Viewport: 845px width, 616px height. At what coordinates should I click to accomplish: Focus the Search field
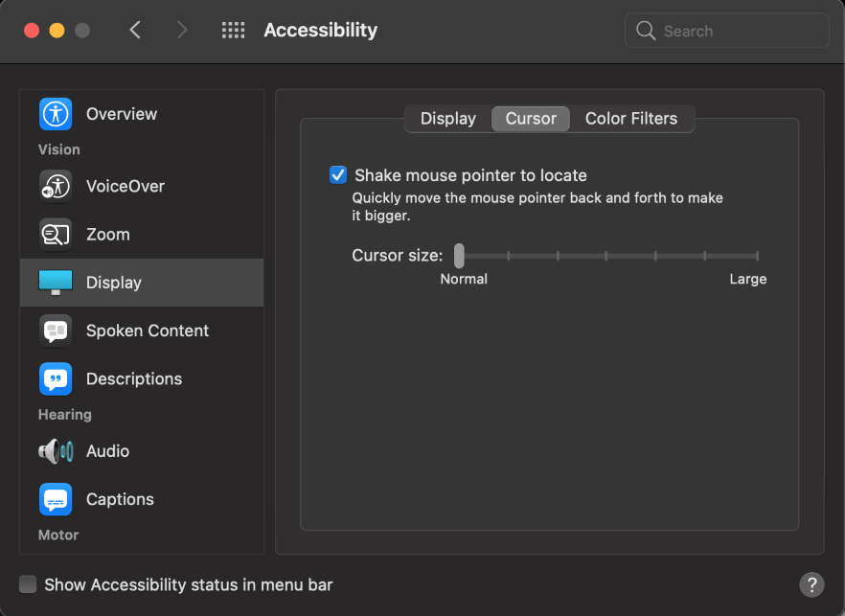click(x=726, y=31)
